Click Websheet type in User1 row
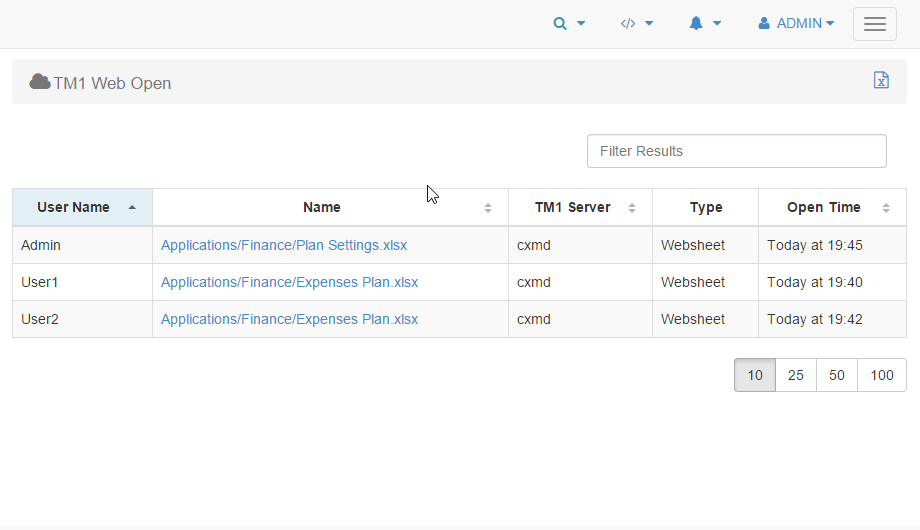Viewport: 920px width, 530px height. pyautogui.click(x=705, y=282)
